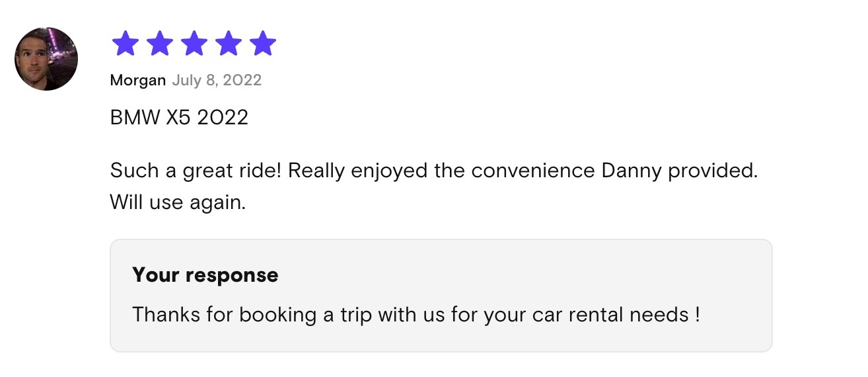The height and width of the screenshot is (377, 868).
Task: Click the review date July 8, 2022
Action: (217, 81)
